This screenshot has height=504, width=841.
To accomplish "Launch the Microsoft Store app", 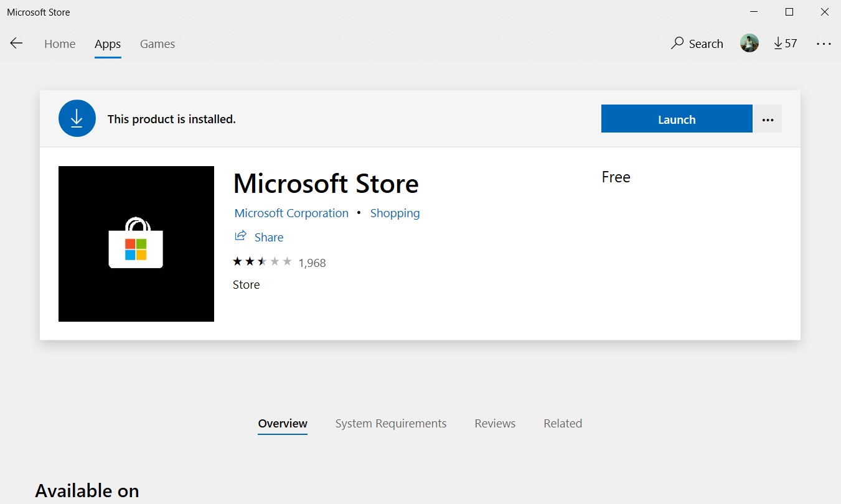I will [x=676, y=118].
